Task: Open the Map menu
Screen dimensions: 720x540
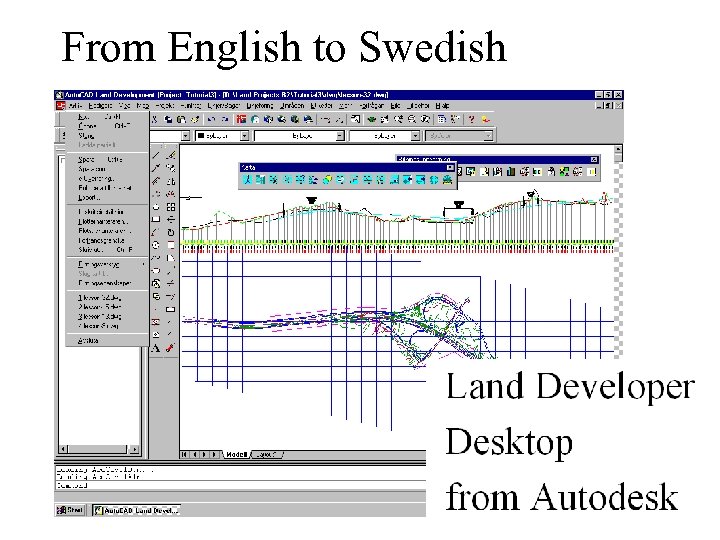Action: coord(143,106)
